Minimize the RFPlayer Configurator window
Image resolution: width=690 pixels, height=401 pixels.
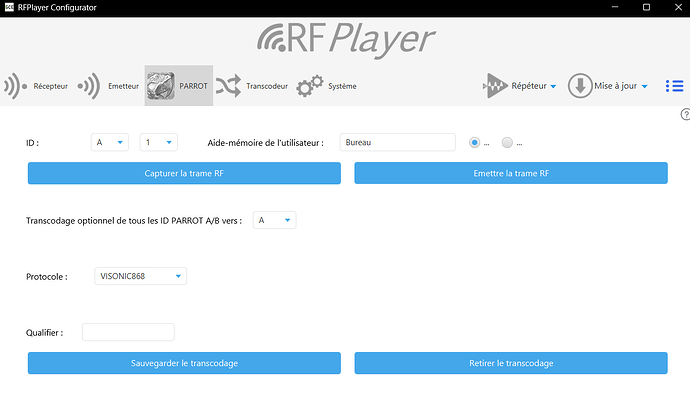pos(615,7)
